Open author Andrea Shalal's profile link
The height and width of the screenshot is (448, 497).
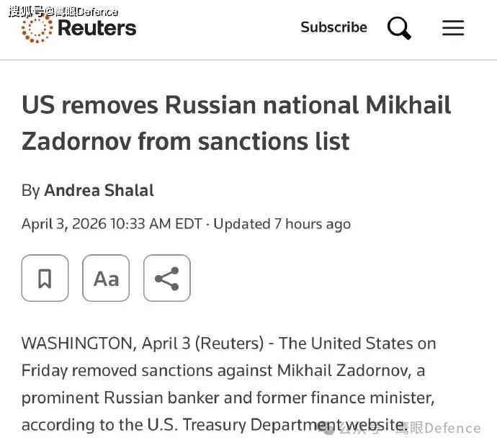click(99, 190)
